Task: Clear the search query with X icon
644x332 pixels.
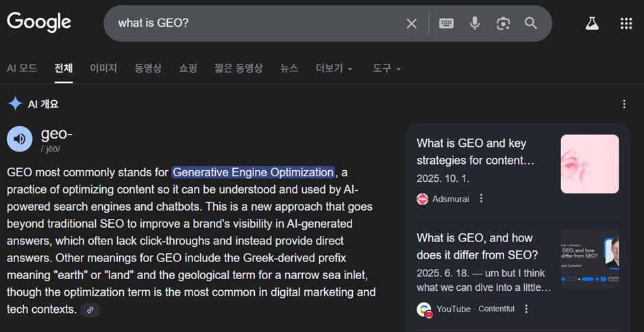Action: click(411, 23)
